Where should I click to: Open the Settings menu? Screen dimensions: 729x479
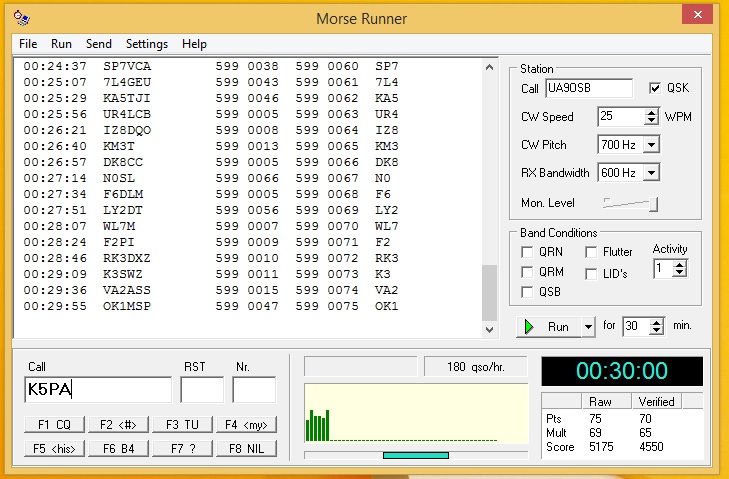coord(146,44)
